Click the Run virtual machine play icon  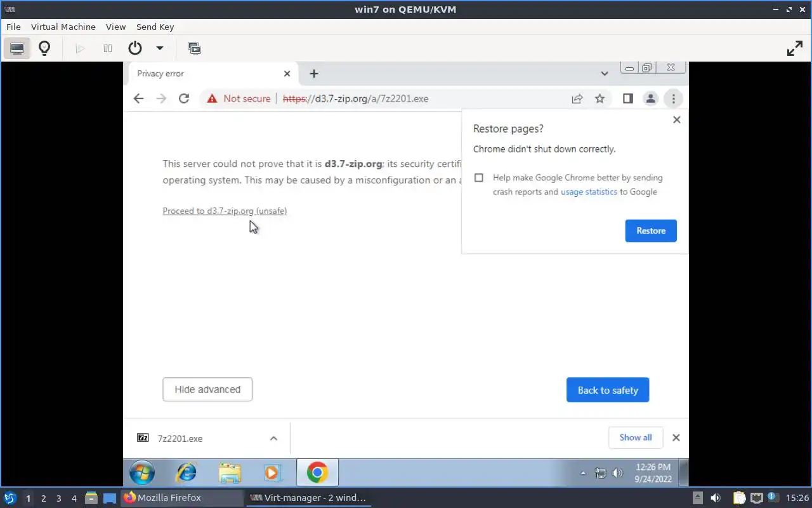(80, 48)
